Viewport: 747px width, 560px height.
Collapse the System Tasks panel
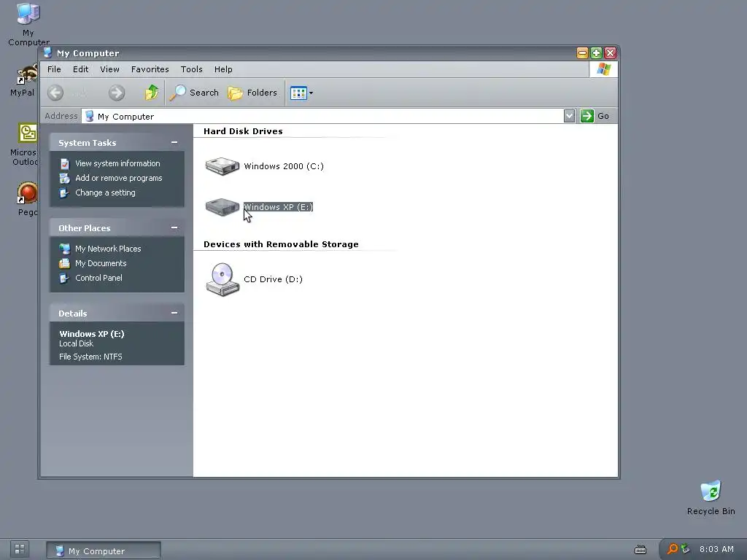click(174, 142)
